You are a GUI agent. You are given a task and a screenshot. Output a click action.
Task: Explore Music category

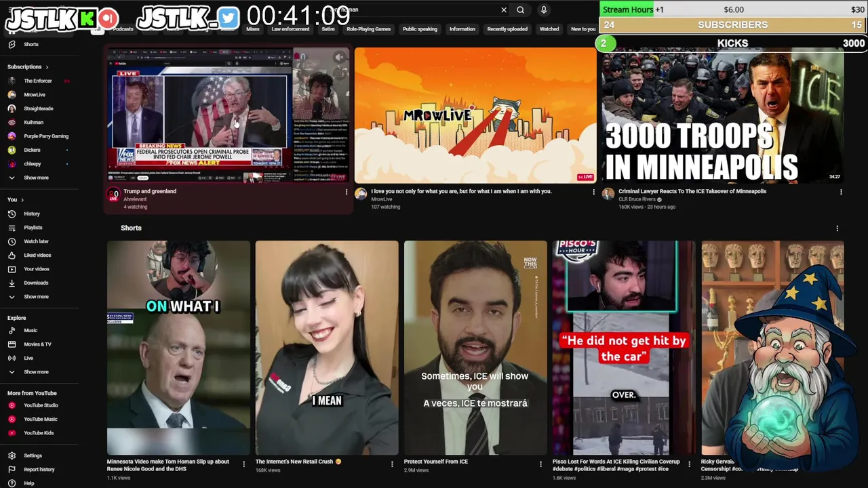coord(31,330)
